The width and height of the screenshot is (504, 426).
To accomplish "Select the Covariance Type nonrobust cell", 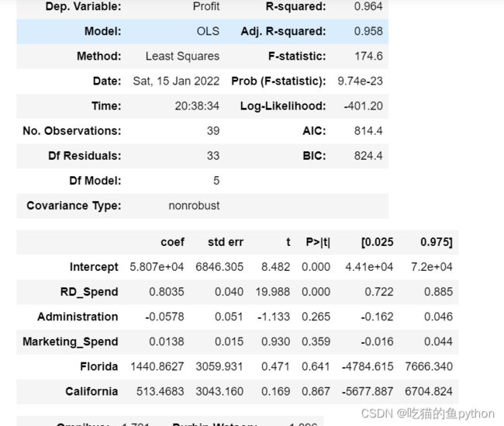I will pyautogui.click(x=194, y=206).
